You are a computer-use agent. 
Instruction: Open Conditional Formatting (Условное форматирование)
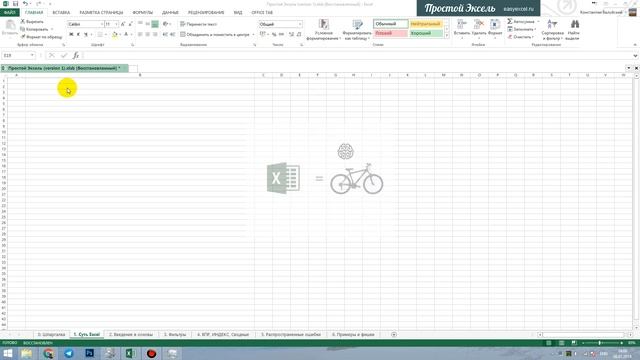tap(324, 29)
